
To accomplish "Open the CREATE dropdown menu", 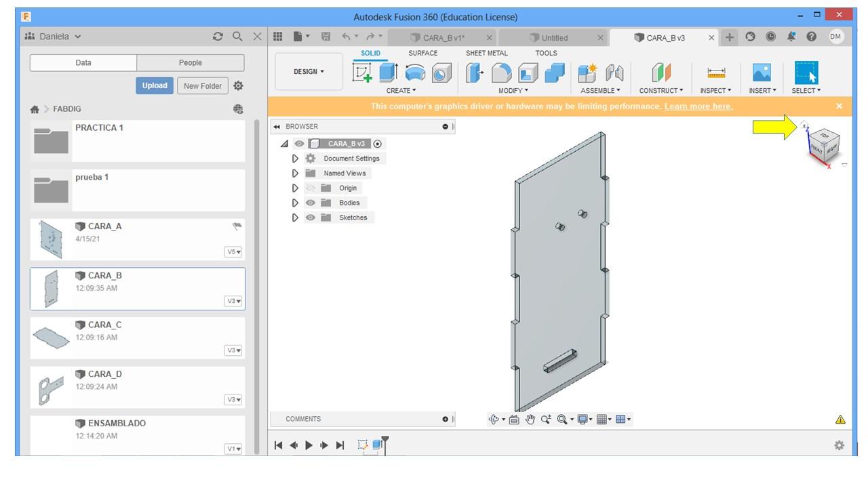I will pyautogui.click(x=401, y=90).
